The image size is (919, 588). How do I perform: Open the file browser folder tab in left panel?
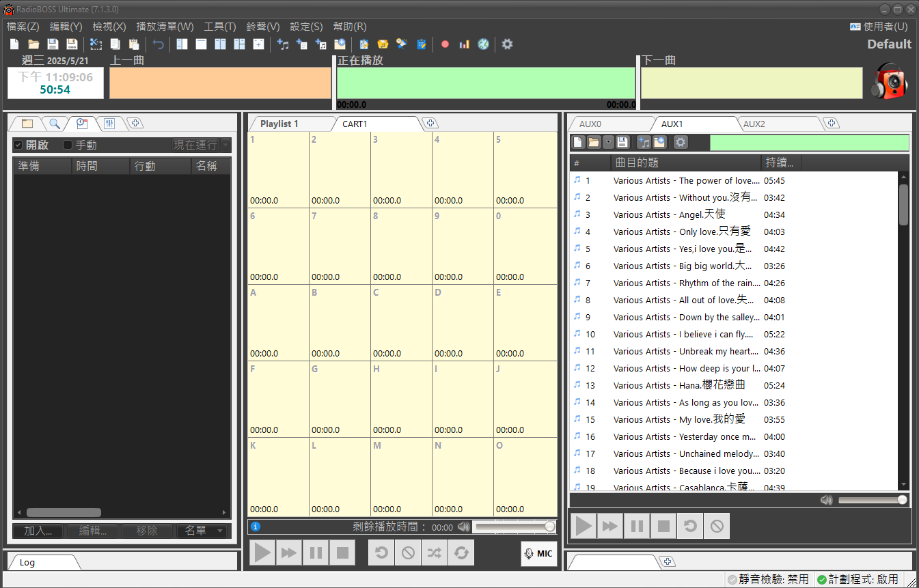point(27,124)
